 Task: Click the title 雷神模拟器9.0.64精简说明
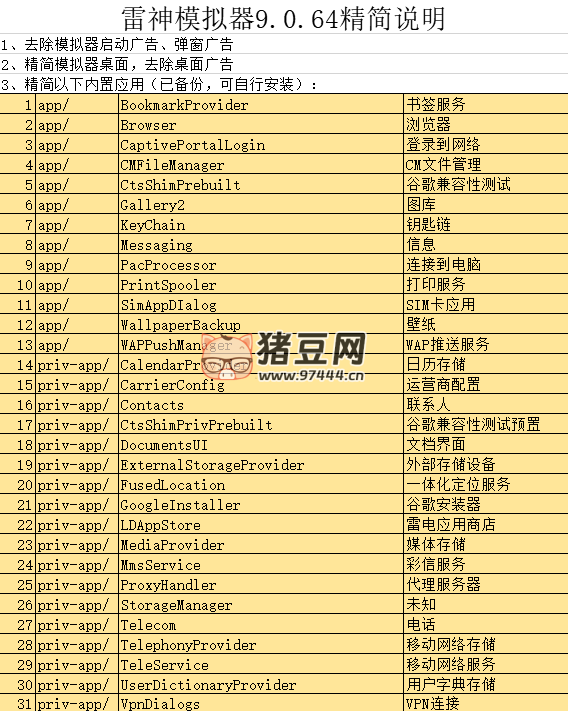click(x=284, y=18)
